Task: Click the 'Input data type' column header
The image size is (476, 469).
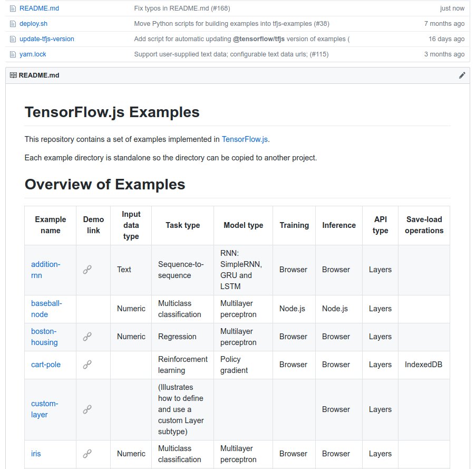Action: point(131,225)
